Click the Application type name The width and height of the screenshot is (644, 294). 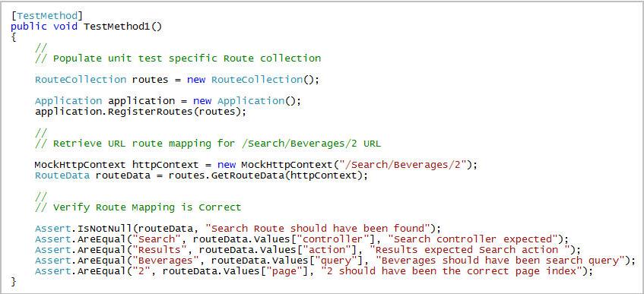point(68,101)
